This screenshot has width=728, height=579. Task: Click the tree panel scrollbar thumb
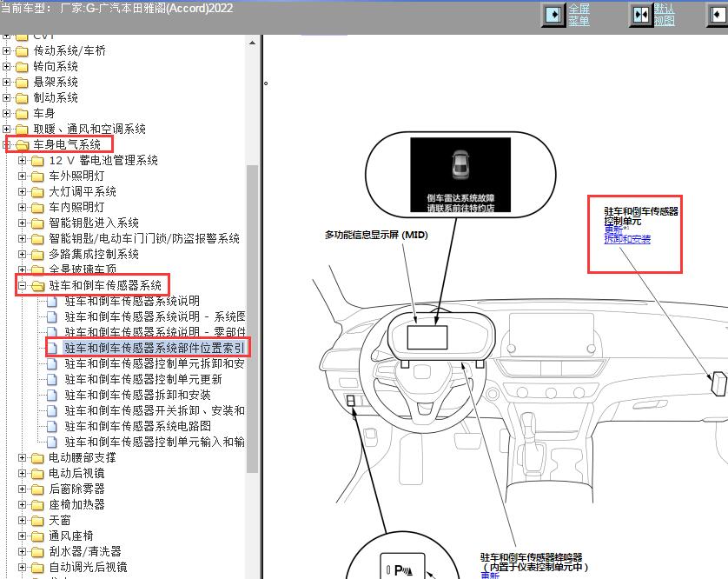252,319
